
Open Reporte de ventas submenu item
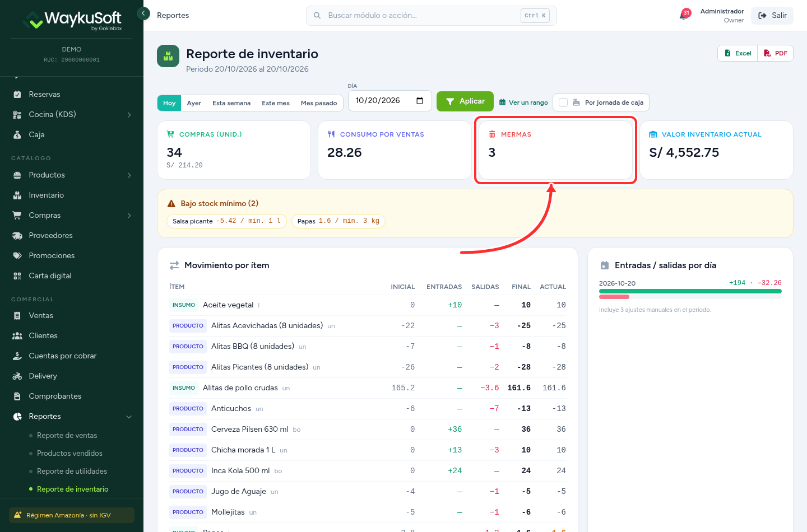[67, 435]
